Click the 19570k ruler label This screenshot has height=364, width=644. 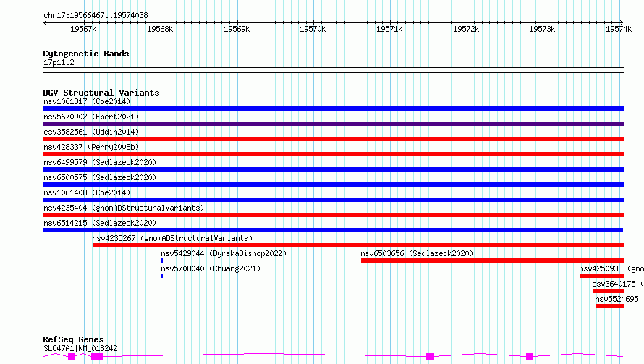pos(313,29)
